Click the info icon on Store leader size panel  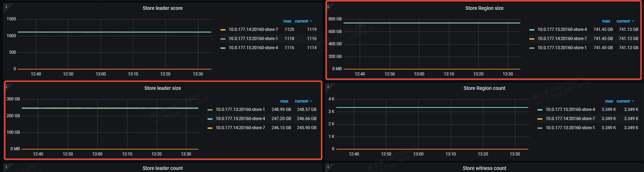coord(6,87)
